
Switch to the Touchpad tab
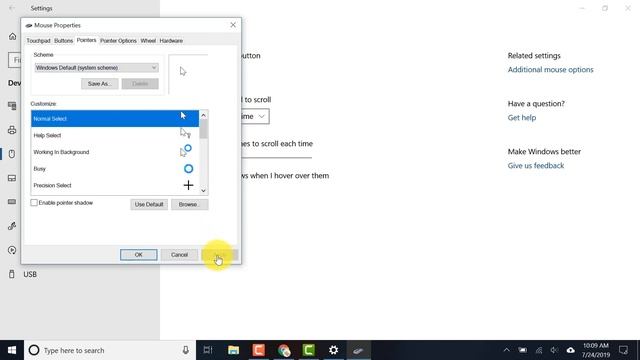pyautogui.click(x=38, y=41)
